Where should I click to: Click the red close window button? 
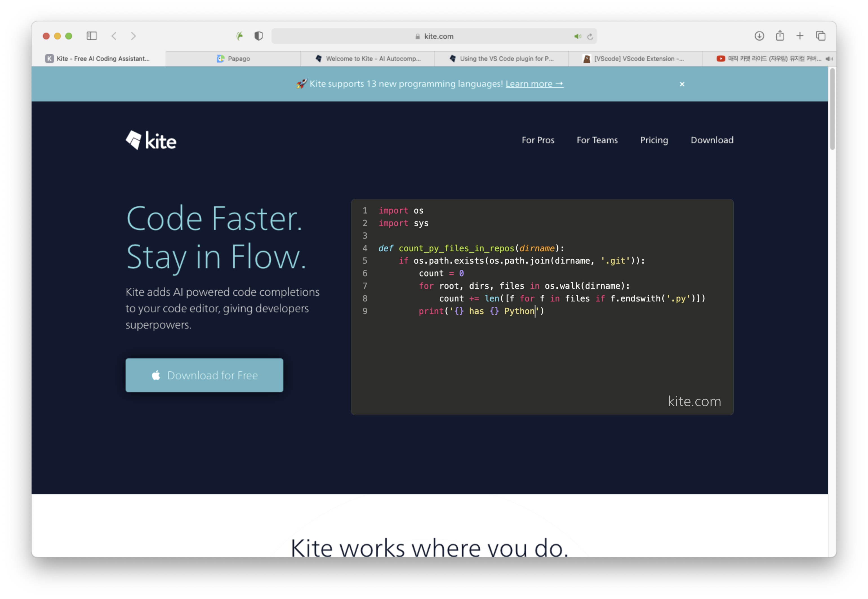[x=46, y=36]
